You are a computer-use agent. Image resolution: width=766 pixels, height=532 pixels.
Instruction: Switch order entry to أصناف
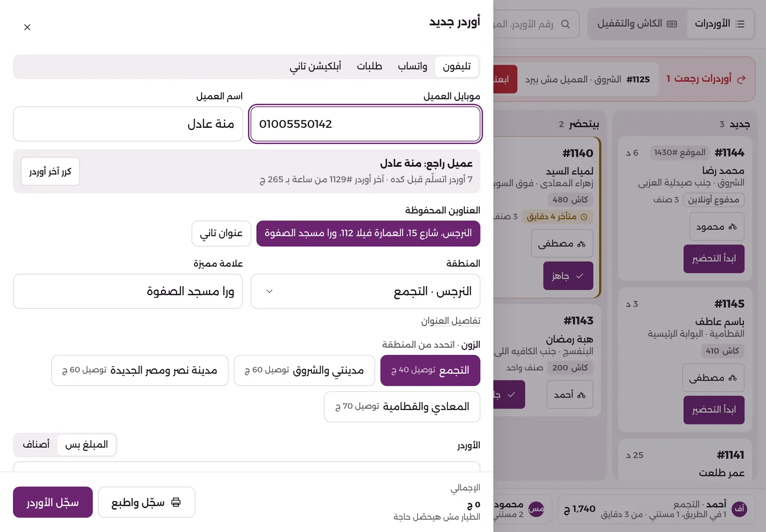36,445
